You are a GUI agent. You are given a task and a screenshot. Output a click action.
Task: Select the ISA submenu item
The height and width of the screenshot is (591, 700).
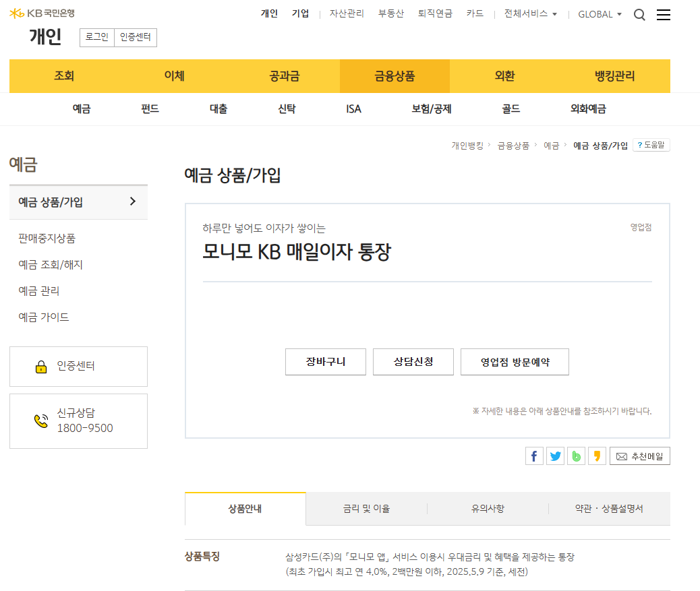353,109
